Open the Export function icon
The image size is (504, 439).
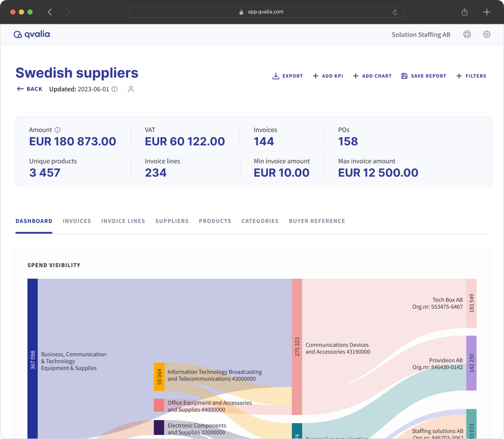276,76
